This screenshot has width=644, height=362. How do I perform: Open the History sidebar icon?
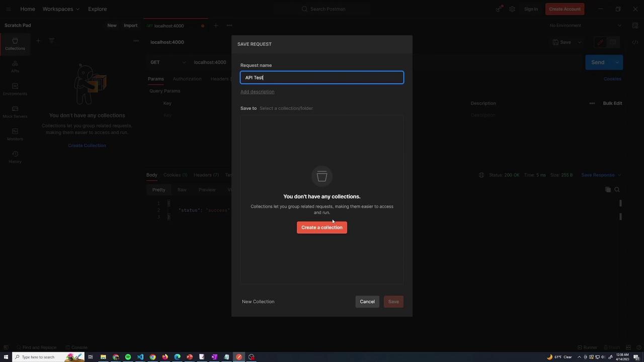click(x=15, y=157)
